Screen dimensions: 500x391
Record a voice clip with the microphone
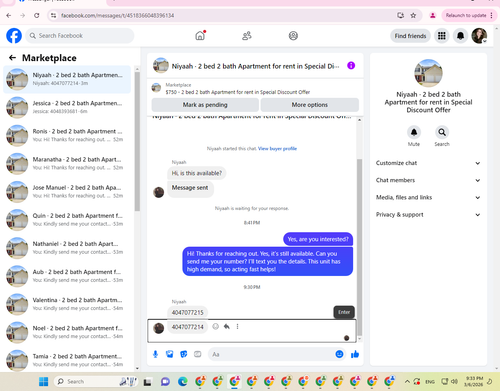tap(155, 354)
